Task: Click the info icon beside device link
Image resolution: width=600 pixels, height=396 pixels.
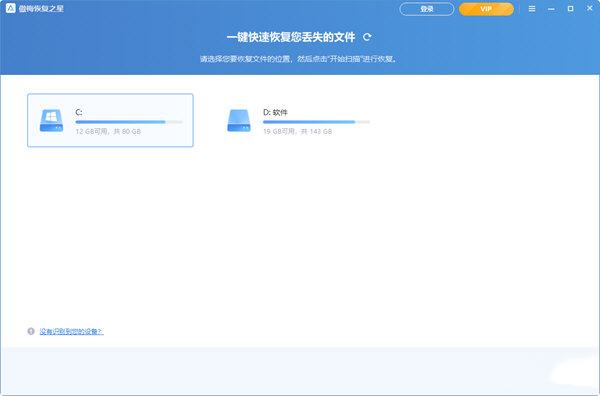Action: (x=31, y=331)
